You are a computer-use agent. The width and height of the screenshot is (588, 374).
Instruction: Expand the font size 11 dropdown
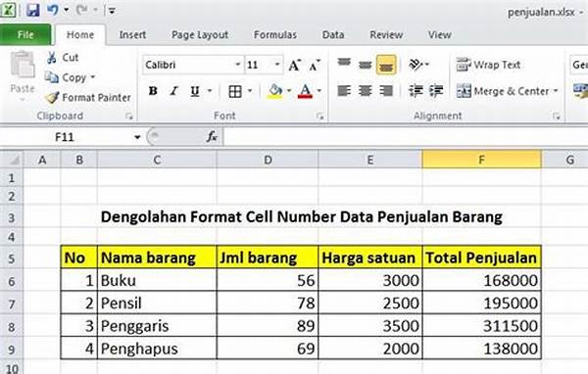(x=277, y=65)
